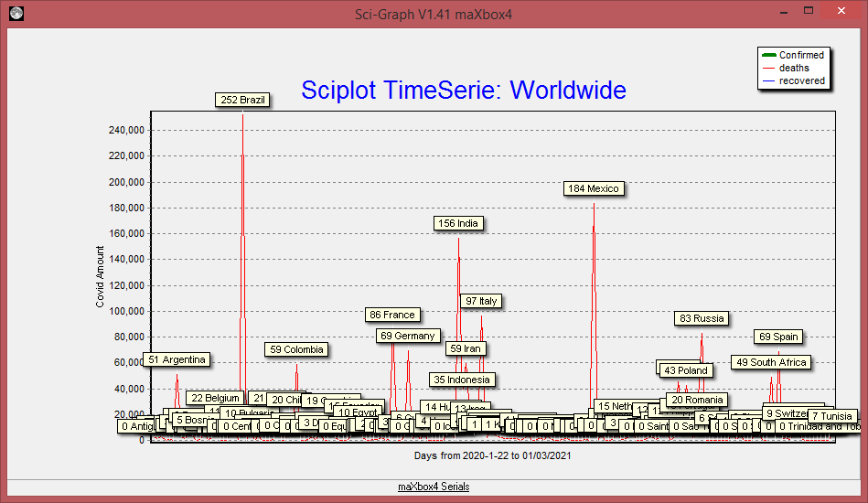This screenshot has width=868, height=503.
Task: Click the Sciplot TimeSerie: Worldwide title
Action: pos(464,91)
